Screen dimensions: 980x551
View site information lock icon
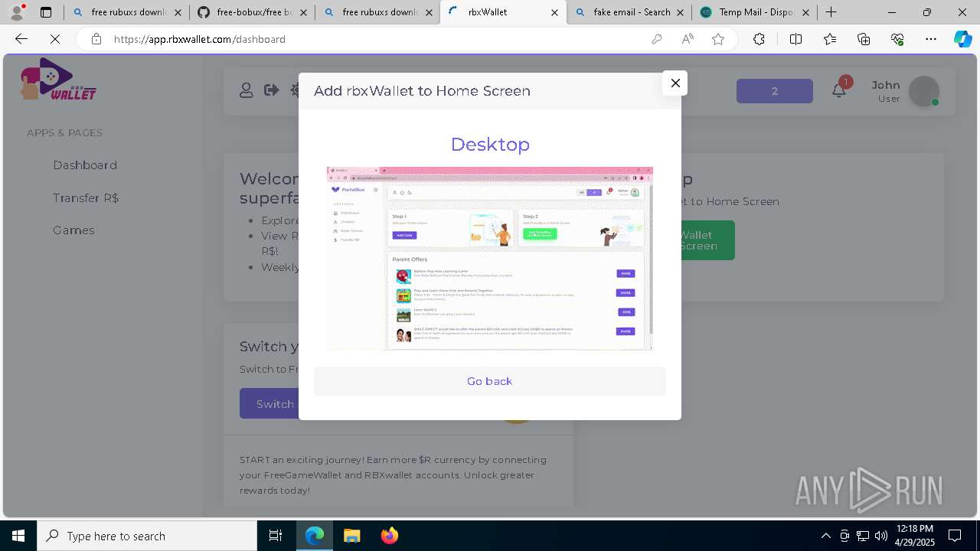coord(96,39)
